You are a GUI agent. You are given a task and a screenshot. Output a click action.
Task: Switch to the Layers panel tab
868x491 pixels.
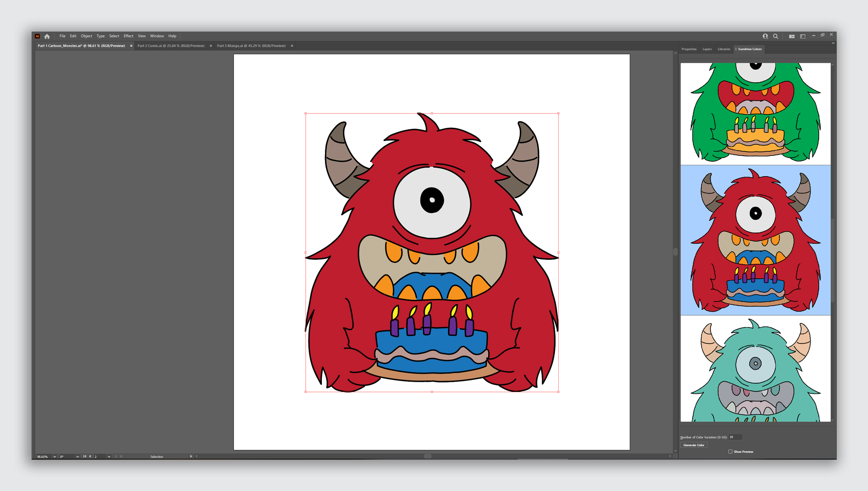pyautogui.click(x=707, y=49)
